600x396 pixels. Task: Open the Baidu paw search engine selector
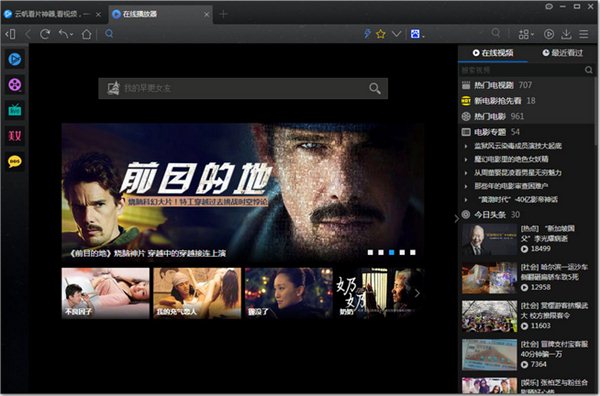[417, 34]
